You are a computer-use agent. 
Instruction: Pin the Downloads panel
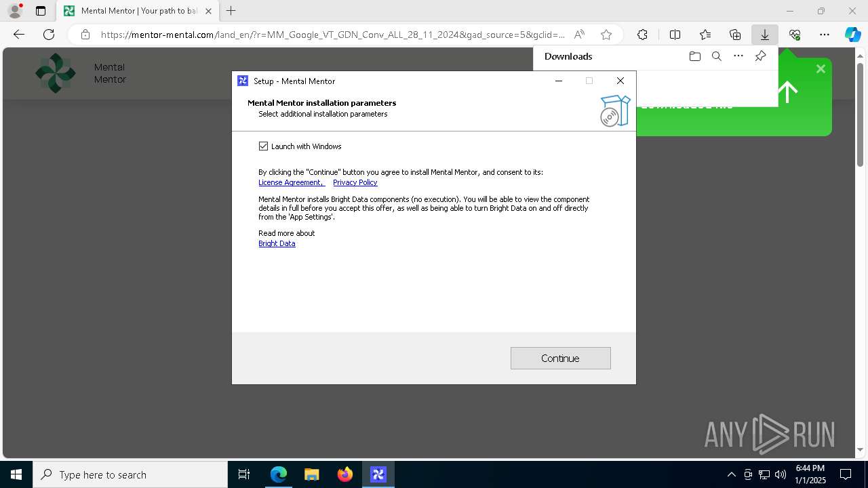click(760, 56)
